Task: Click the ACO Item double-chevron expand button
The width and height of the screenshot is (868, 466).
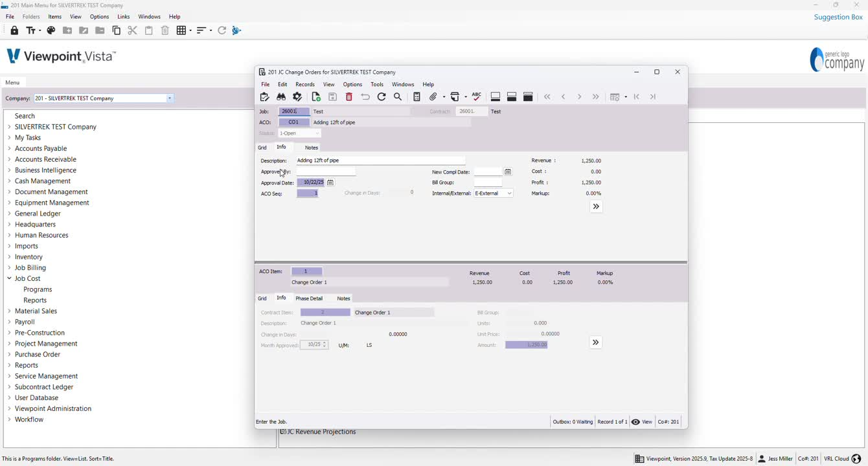Action: pyautogui.click(x=596, y=342)
